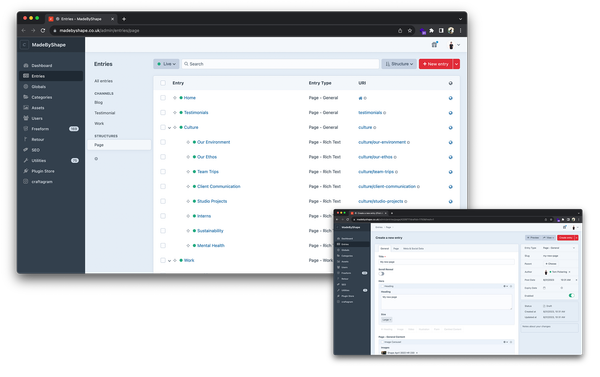This screenshot has width=600, height=377.
Task: Open the culture/team-trips URI link
Action: tap(376, 172)
